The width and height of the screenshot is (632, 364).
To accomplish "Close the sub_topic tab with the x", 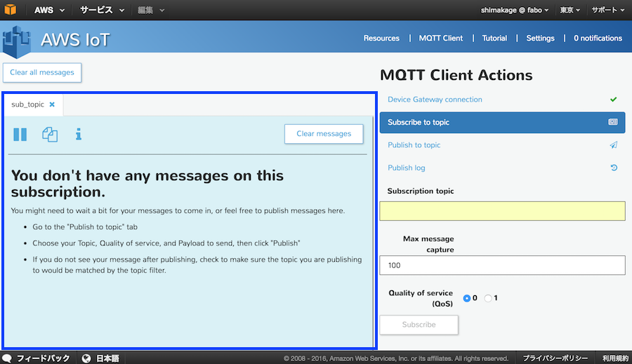I will [x=52, y=105].
